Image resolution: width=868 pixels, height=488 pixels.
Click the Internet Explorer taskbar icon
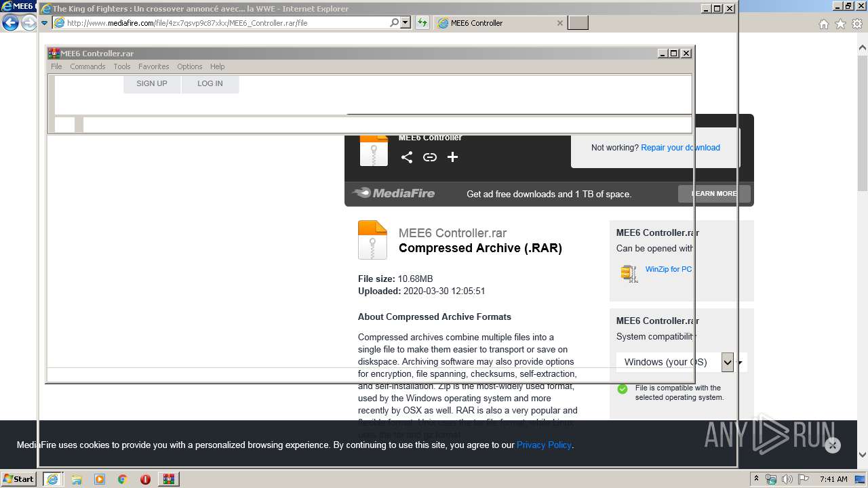pyautogui.click(x=53, y=479)
